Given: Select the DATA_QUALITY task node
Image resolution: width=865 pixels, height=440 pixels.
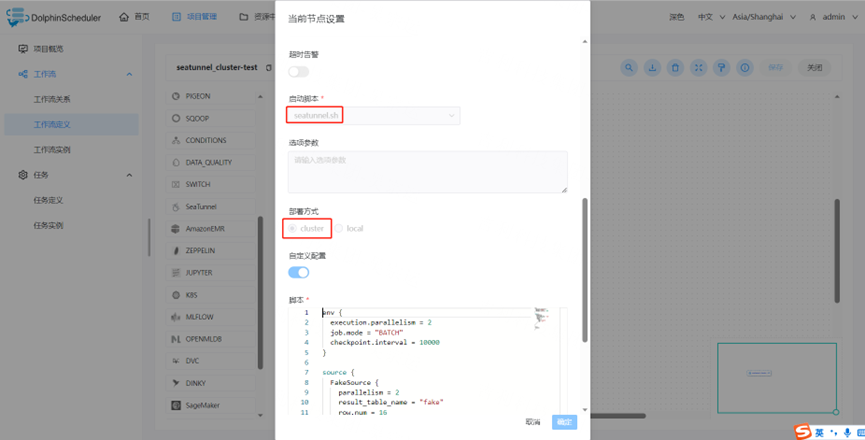Looking at the screenshot, I should (210, 162).
